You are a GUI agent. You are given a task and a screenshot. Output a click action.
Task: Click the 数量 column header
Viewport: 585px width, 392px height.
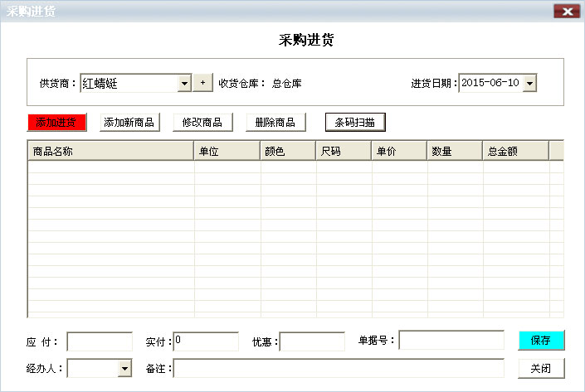coord(455,151)
